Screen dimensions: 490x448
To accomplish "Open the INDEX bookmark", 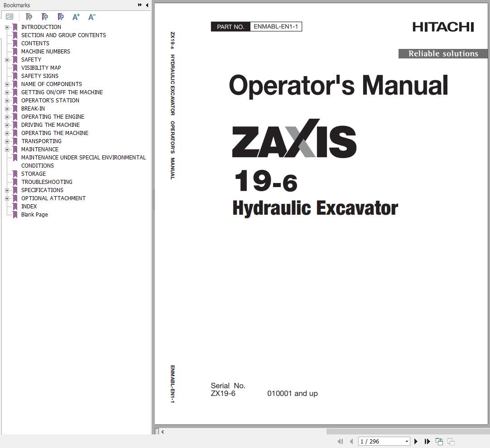I will pyautogui.click(x=29, y=207).
